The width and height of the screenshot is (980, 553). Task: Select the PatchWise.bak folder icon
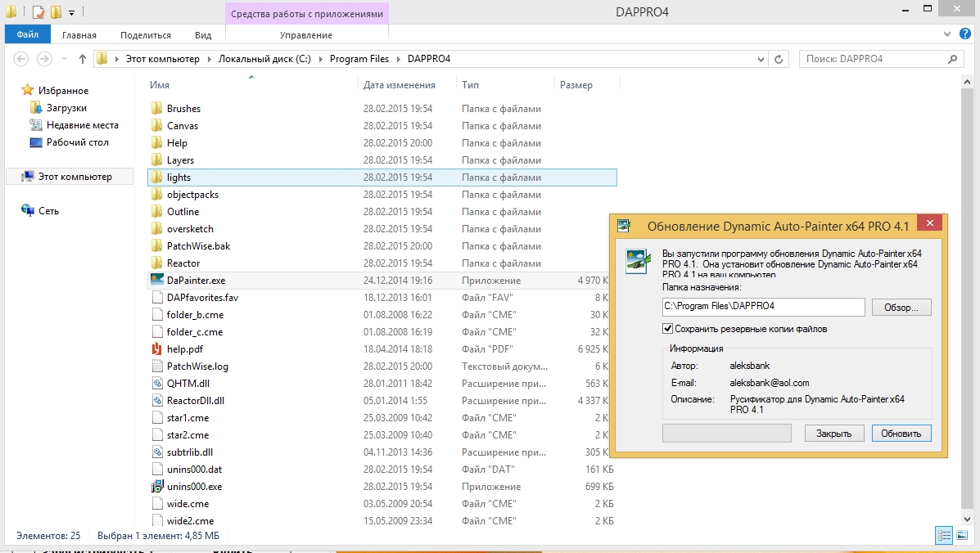click(x=157, y=246)
